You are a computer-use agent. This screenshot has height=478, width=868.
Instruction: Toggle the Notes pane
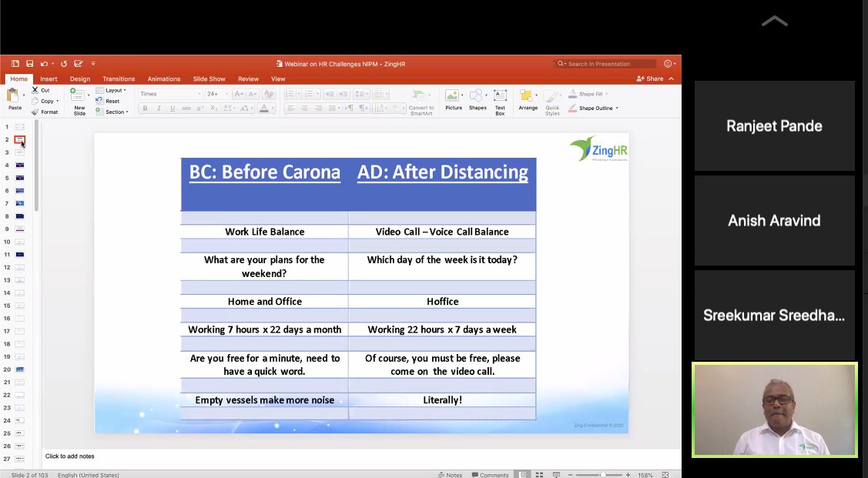(450, 475)
